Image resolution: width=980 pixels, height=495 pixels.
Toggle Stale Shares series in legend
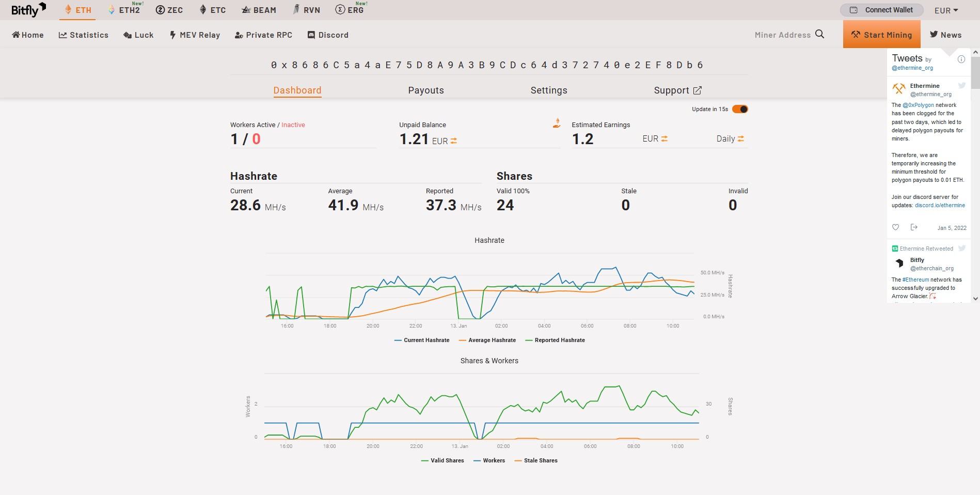point(536,460)
